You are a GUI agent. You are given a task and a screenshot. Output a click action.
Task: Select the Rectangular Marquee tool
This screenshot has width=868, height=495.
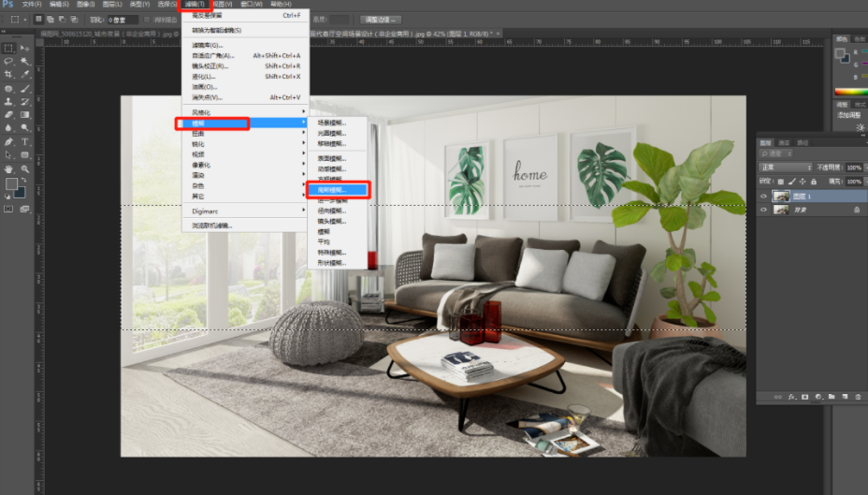[8, 49]
